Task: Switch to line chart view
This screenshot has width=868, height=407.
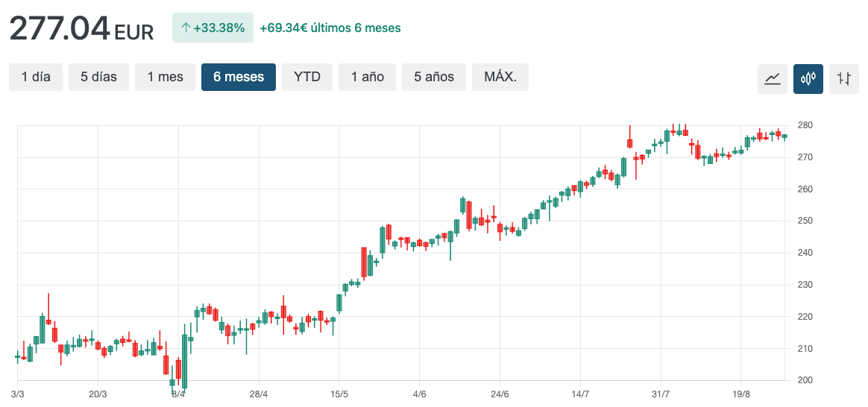Action: click(x=773, y=78)
